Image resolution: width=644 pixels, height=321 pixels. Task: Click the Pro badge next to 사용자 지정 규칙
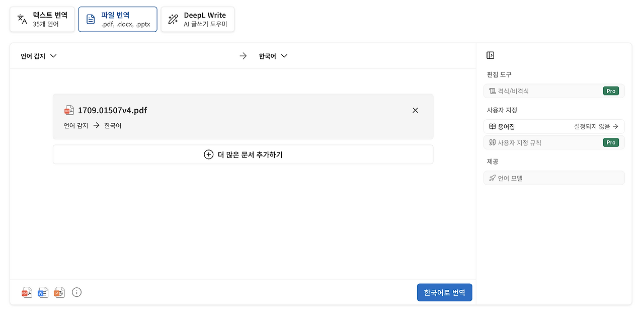click(x=611, y=142)
